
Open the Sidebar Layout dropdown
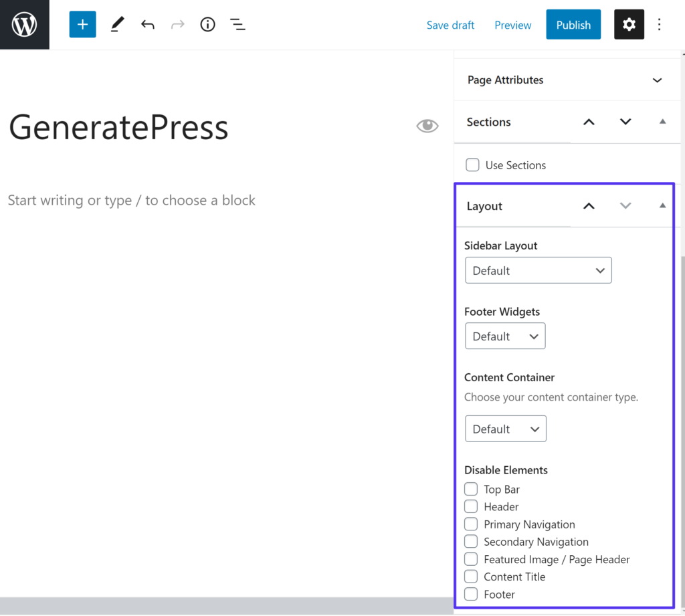point(538,270)
